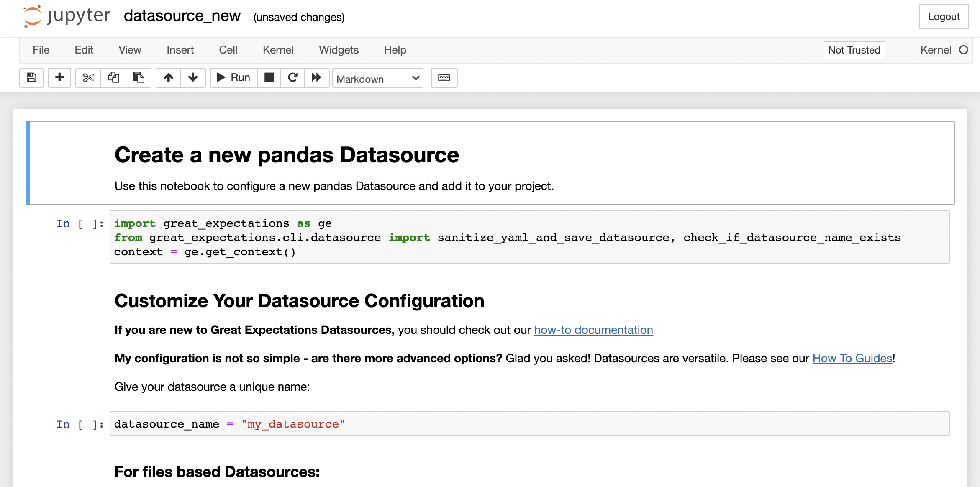
Task: Open the cell type Markdown dropdown
Action: pyautogui.click(x=378, y=78)
